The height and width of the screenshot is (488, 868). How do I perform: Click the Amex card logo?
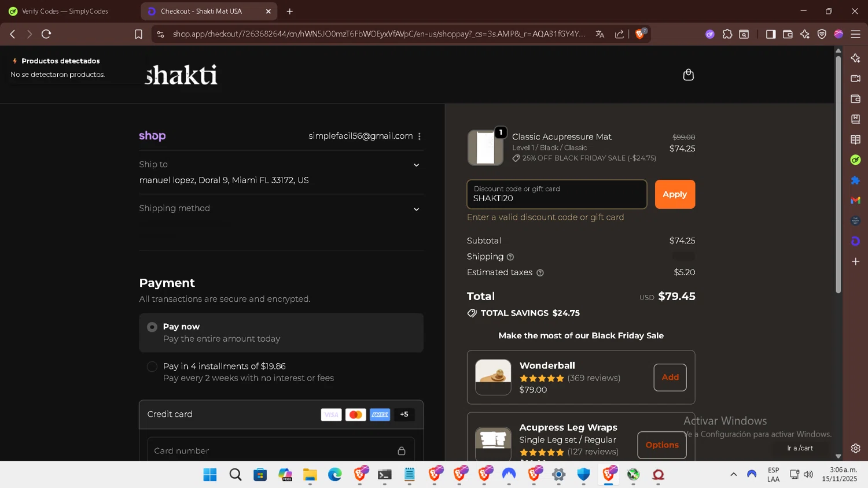380,415
